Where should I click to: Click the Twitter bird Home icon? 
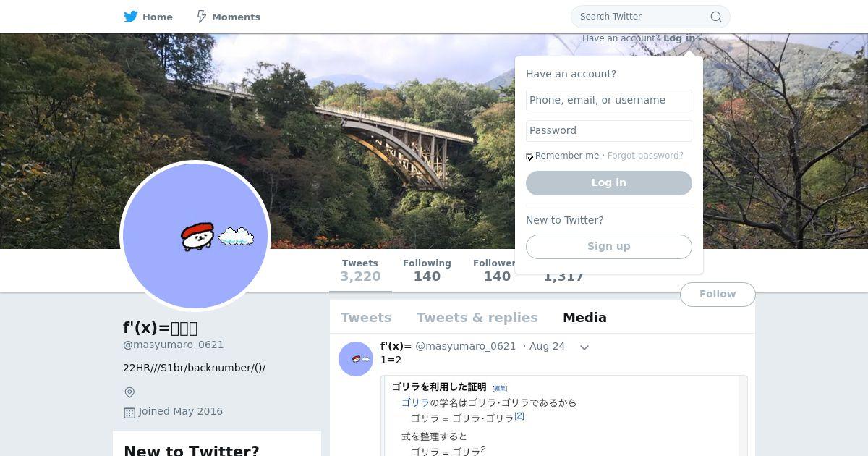pos(131,17)
